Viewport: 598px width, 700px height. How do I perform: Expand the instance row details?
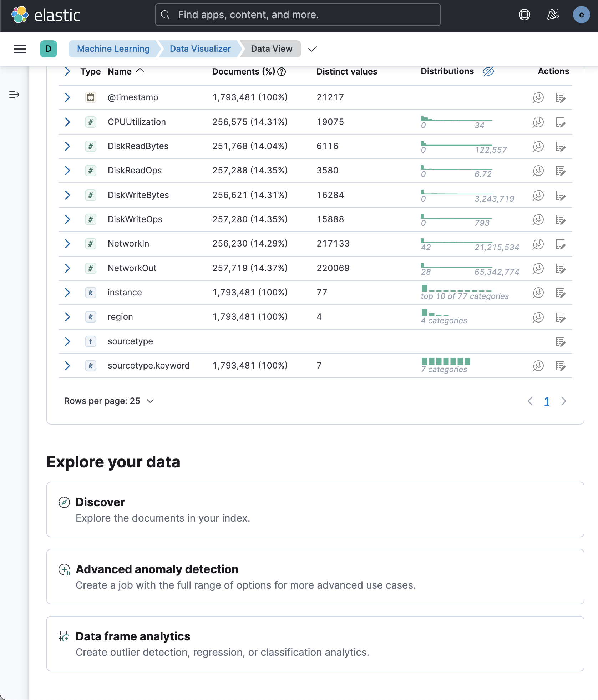67,293
